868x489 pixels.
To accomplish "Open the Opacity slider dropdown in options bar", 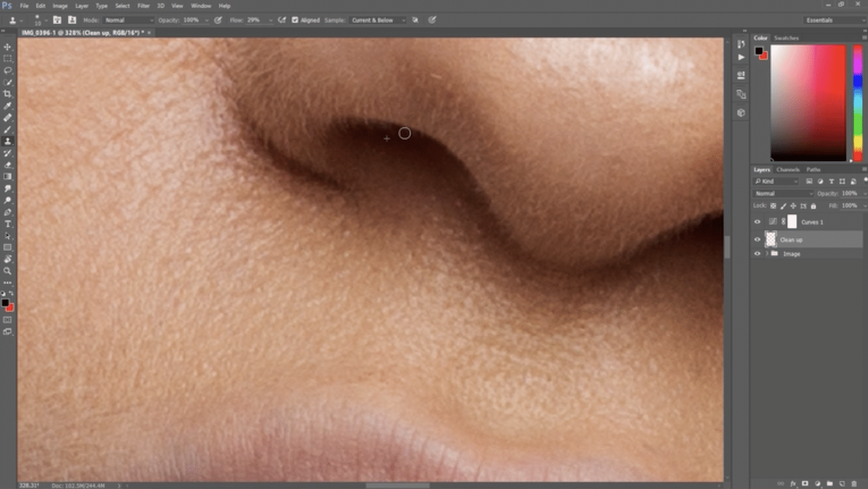I will (x=207, y=20).
